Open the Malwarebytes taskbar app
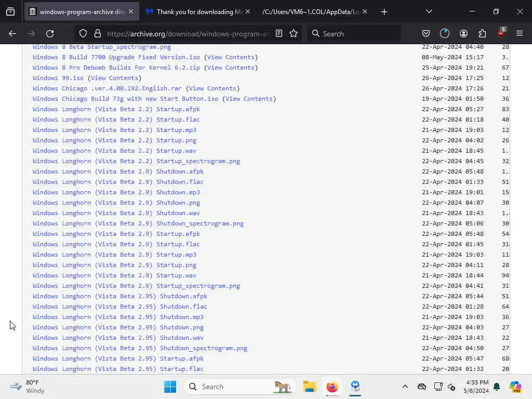The image size is (532, 399). tap(355, 386)
